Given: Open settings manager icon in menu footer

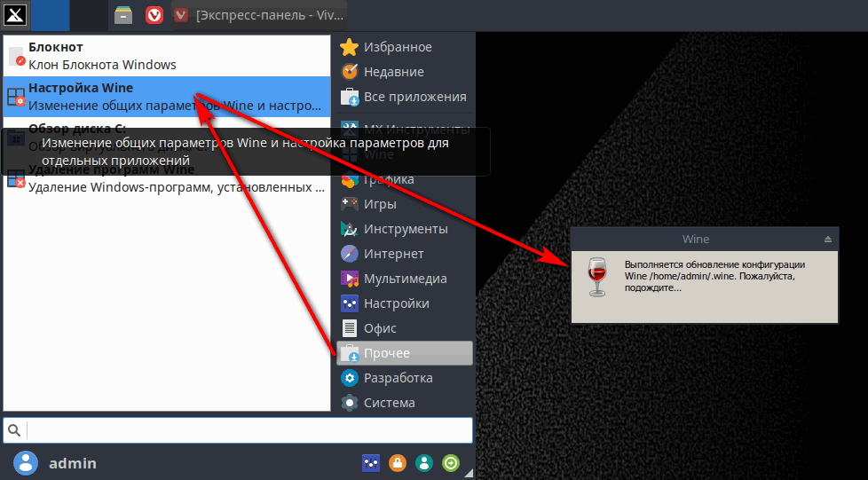Looking at the screenshot, I should coord(371,463).
